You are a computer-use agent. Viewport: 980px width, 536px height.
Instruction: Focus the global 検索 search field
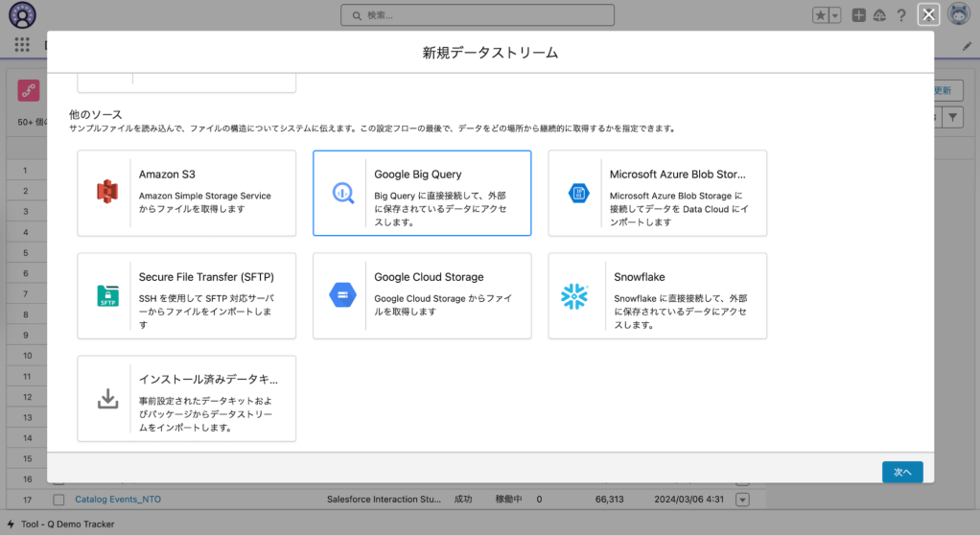click(478, 15)
